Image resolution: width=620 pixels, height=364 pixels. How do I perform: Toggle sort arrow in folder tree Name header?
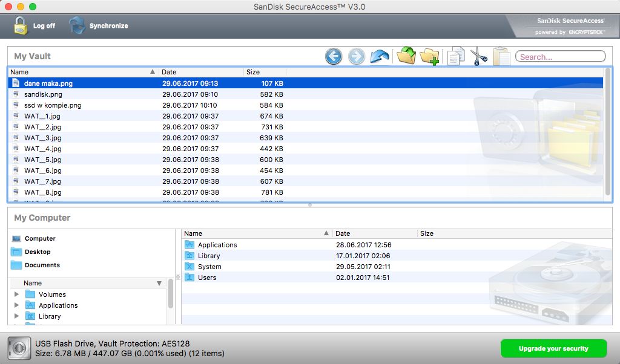[159, 283]
